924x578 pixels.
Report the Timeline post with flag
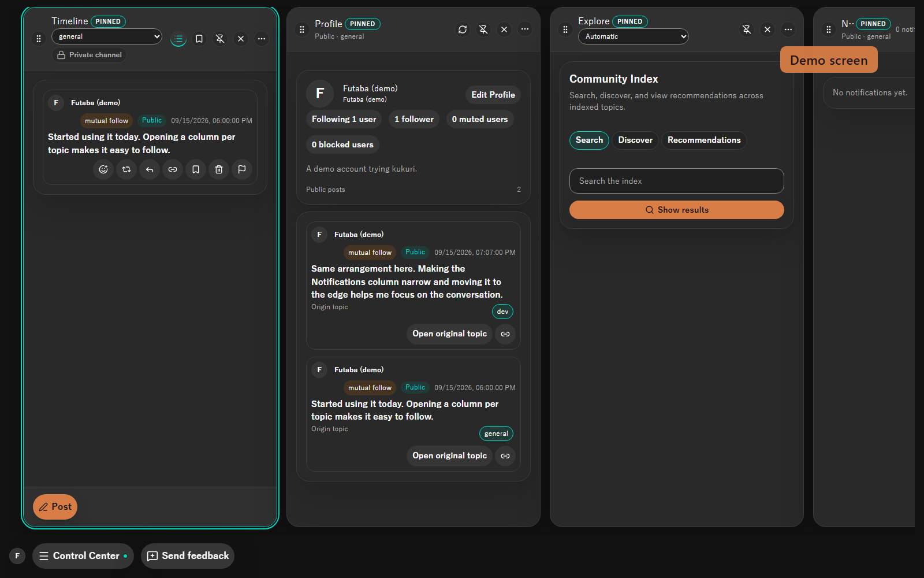pos(242,169)
